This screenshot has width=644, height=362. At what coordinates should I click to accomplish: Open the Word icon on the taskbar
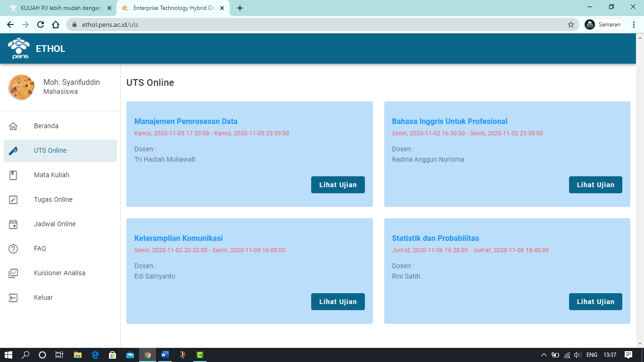(165, 355)
